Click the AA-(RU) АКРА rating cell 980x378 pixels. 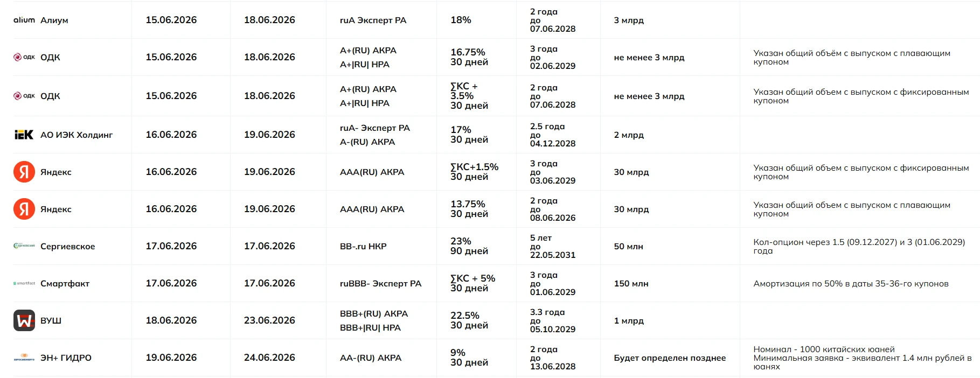371,358
